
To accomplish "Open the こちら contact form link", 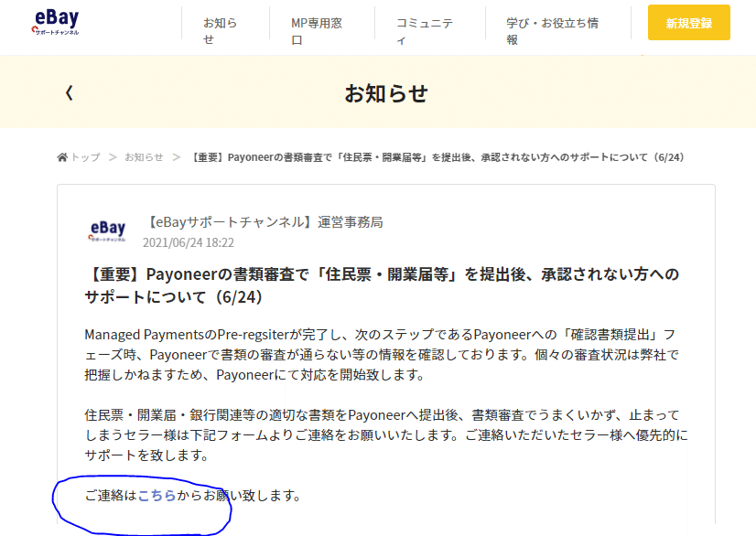I will [157, 496].
